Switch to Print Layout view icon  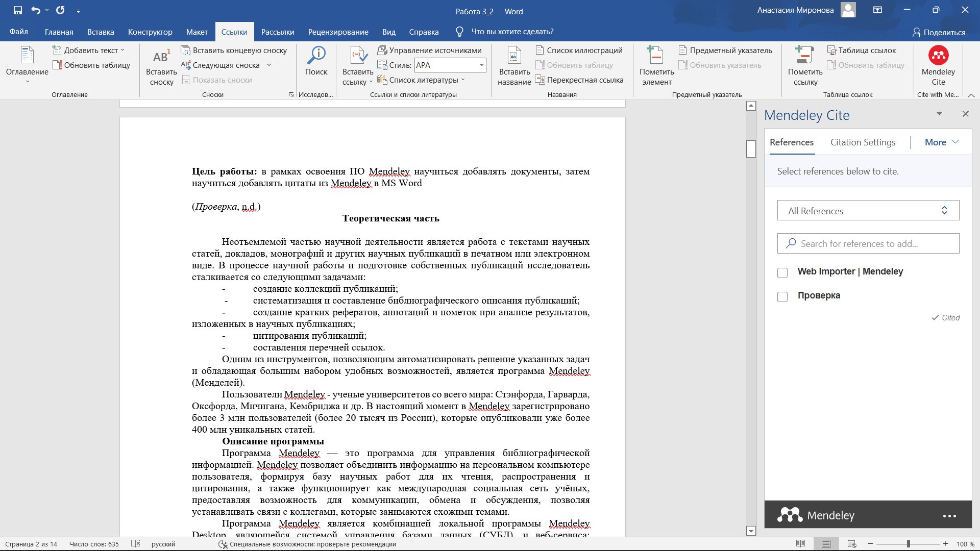click(x=826, y=544)
